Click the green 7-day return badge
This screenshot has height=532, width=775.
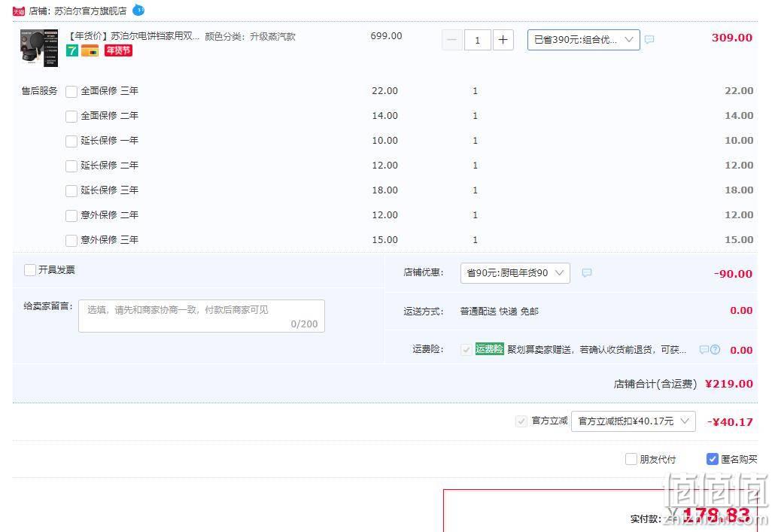click(72, 50)
